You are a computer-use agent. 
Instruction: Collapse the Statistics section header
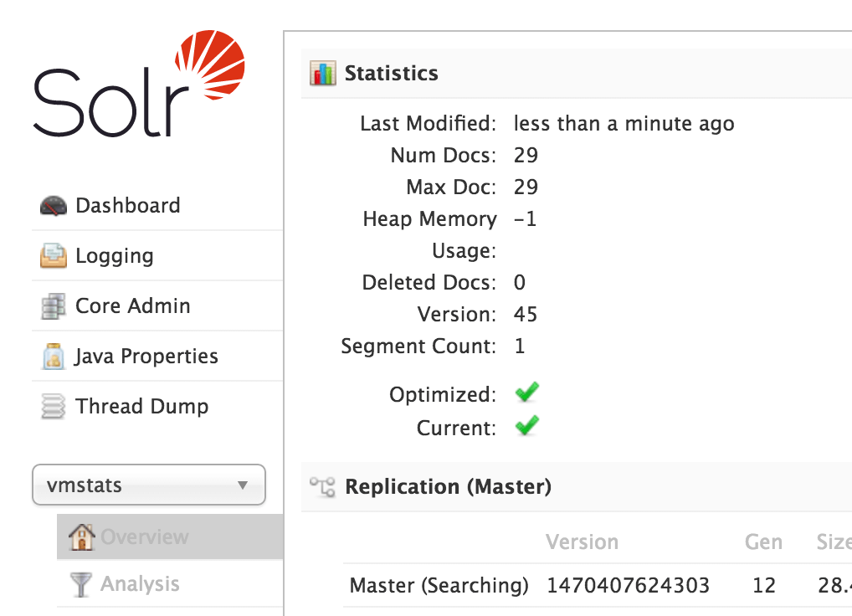point(577,74)
